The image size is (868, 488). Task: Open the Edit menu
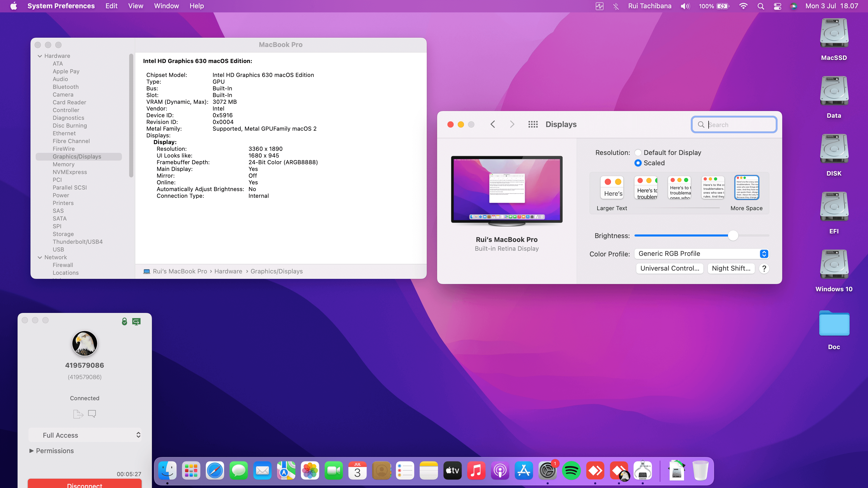click(112, 6)
